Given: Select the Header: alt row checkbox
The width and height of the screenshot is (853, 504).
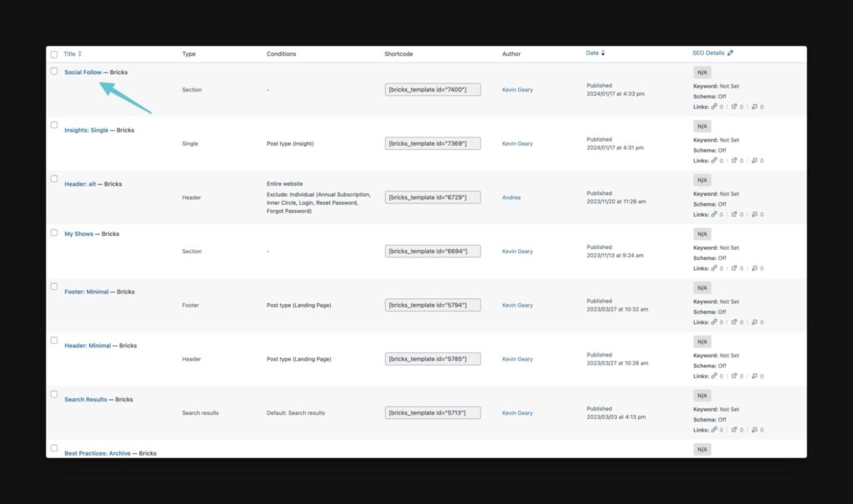Looking at the screenshot, I should point(54,178).
